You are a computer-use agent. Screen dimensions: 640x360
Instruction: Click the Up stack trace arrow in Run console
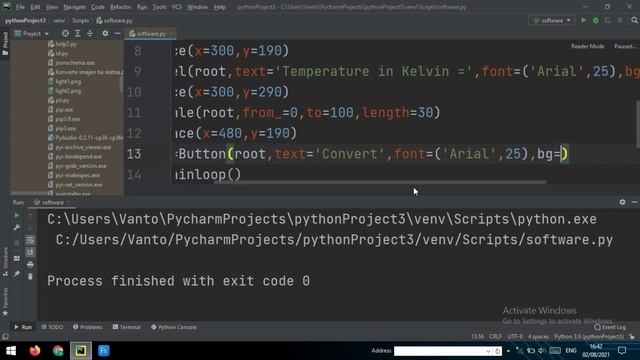30,216
